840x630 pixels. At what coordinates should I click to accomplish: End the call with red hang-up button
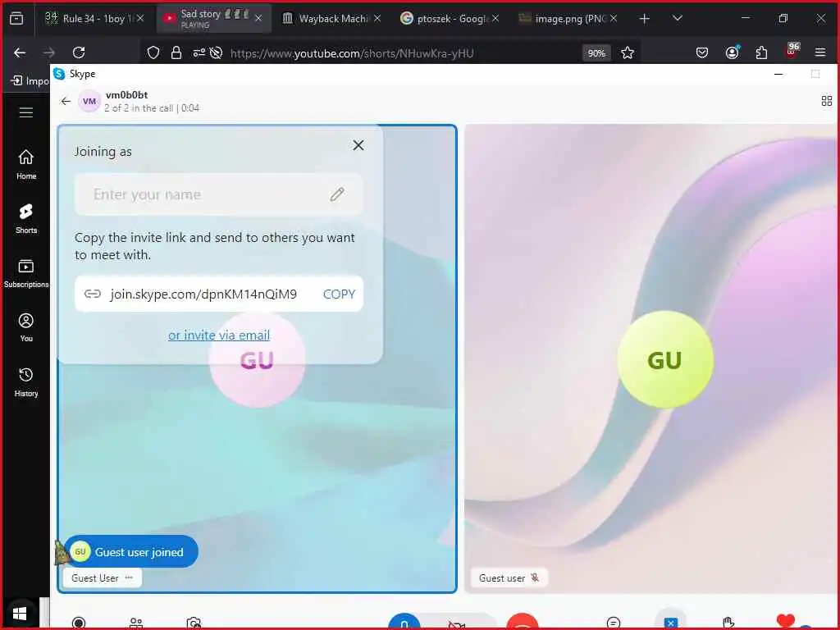(523, 622)
